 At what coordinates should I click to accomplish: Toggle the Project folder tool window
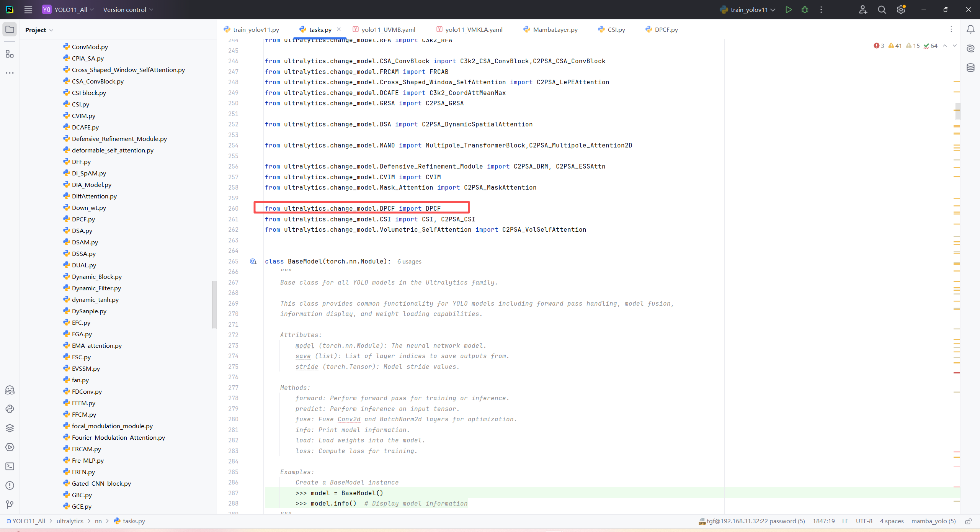pos(10,29)
